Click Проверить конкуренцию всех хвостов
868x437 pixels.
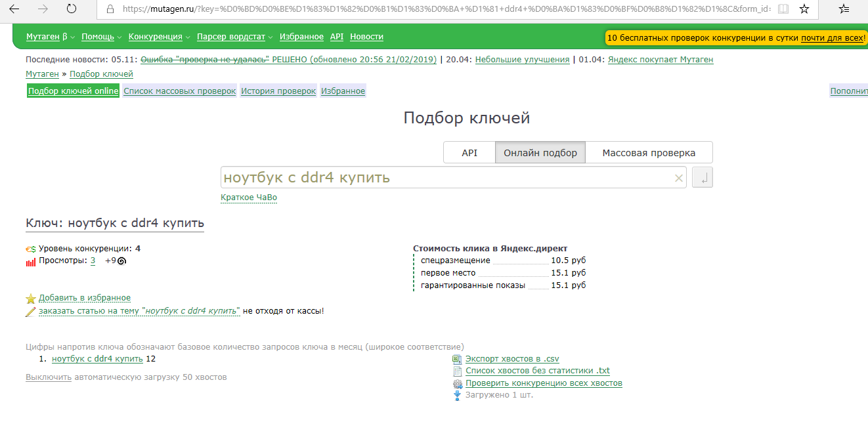click(x=544, y=383)
